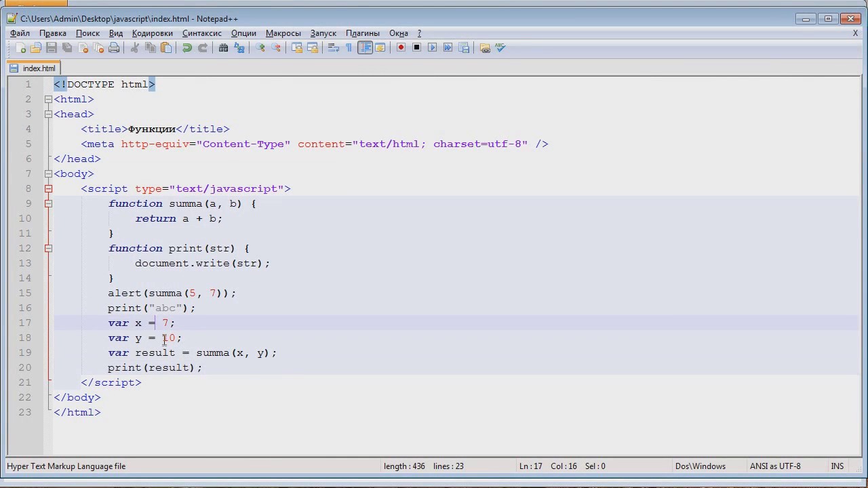Collapse function summa fold marker
Image resolution: width=868 pixels, height=488 pixels.
pos(48,203)
